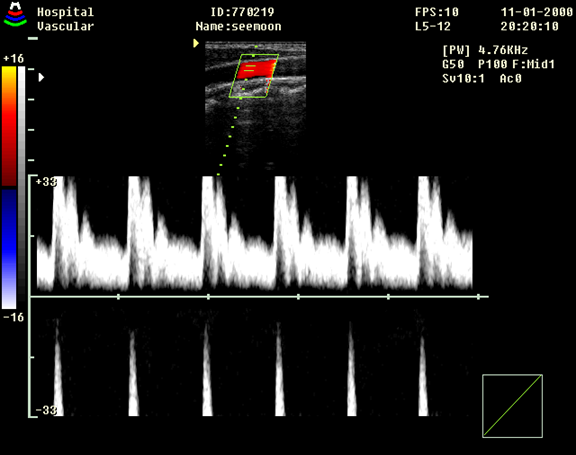Image resolution: width=576 pixels, height=455 pixels.
Task: Select the red-yellow color velocity bar
Action: coord(9,126)
